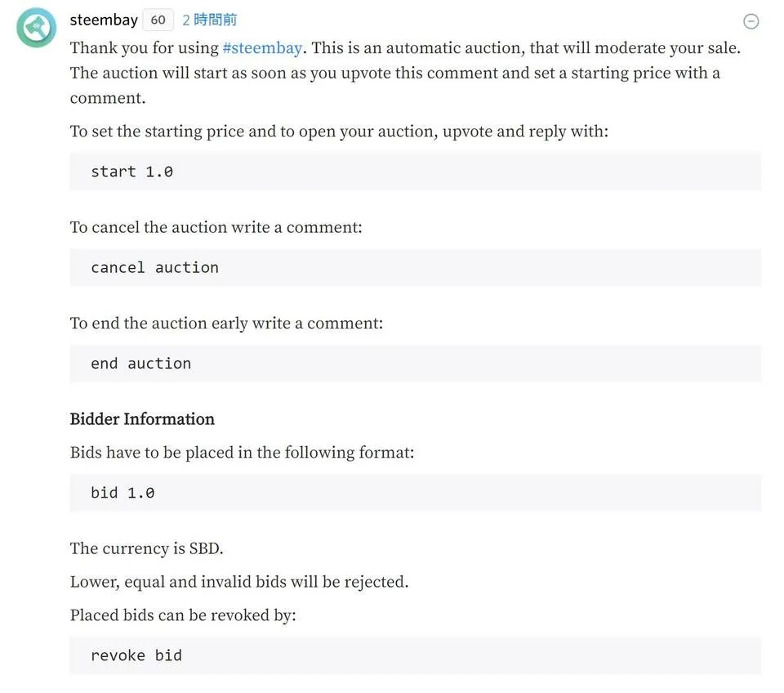
Task: Click the Bidder Information heading
Action: [142, 418]
